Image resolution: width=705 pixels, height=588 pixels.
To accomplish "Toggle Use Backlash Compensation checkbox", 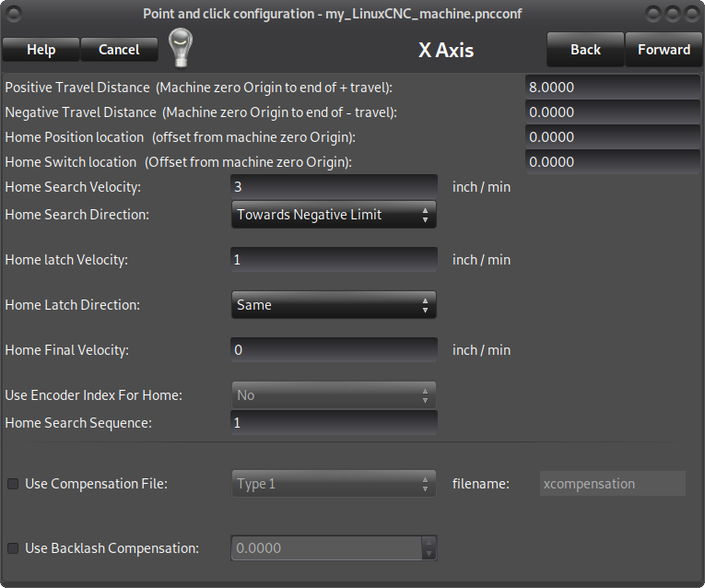I will tap(13, 548).
